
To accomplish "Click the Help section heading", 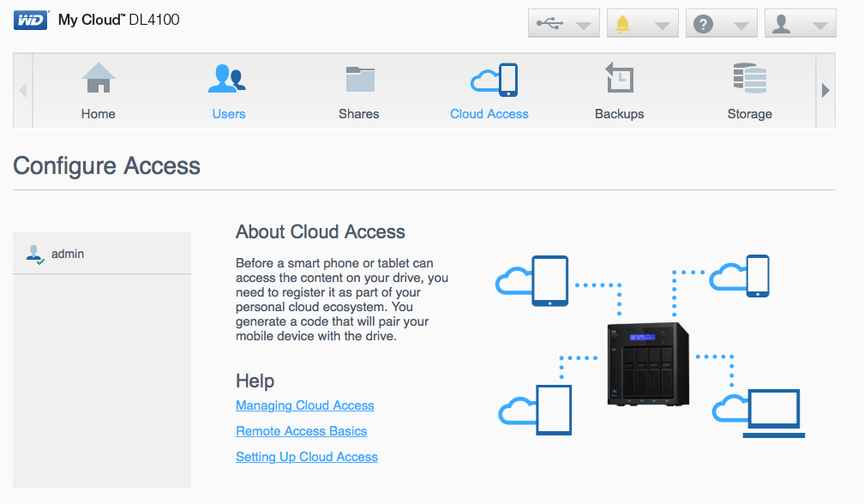I will click(x=255, y=381).
